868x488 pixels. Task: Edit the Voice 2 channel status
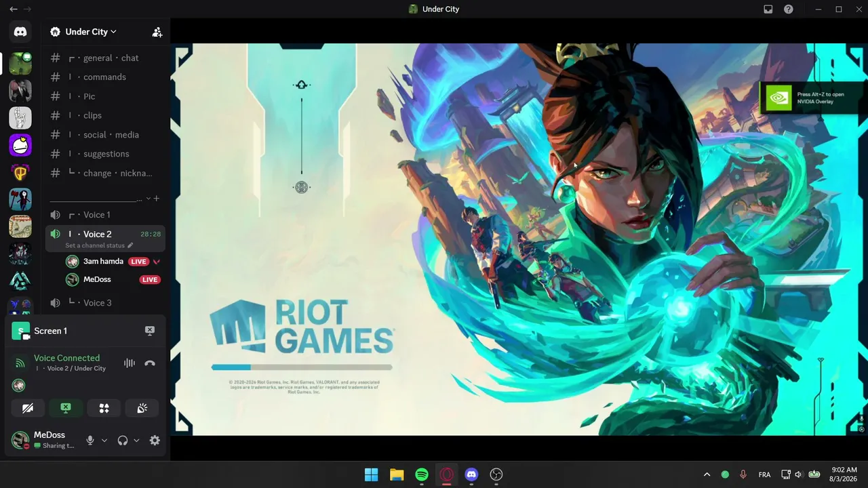point(130,245)
